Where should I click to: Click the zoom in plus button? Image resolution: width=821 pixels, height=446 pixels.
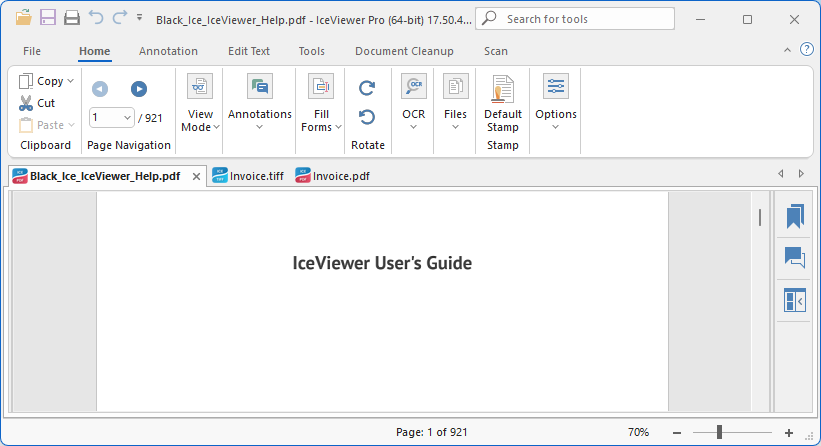click(x=789, y=433)
